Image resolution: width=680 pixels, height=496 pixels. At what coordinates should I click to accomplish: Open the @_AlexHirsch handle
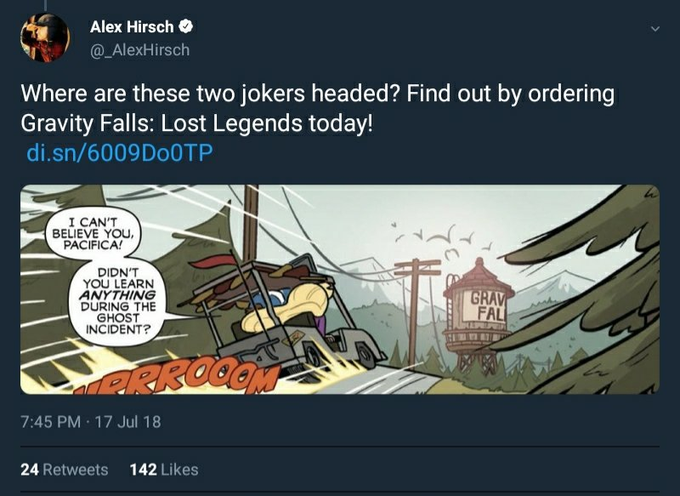[x=140, y=50]
